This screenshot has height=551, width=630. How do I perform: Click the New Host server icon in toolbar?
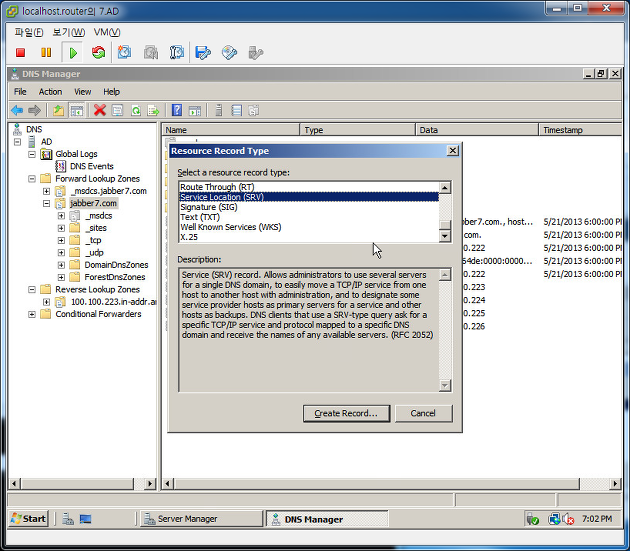pyautogui.click(x=219, y=110)
